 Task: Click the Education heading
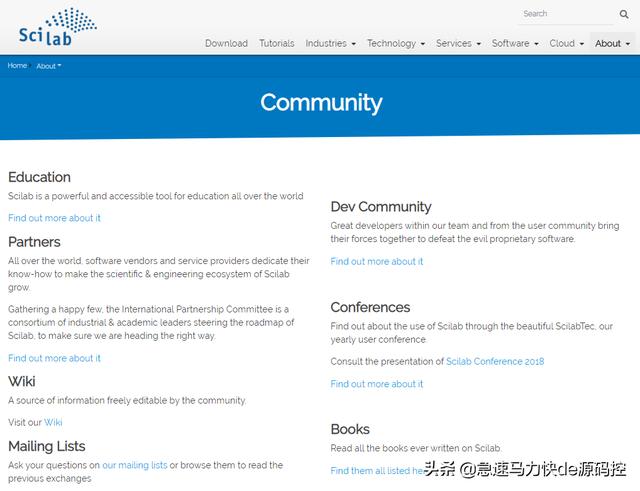(x=39, y=177)
